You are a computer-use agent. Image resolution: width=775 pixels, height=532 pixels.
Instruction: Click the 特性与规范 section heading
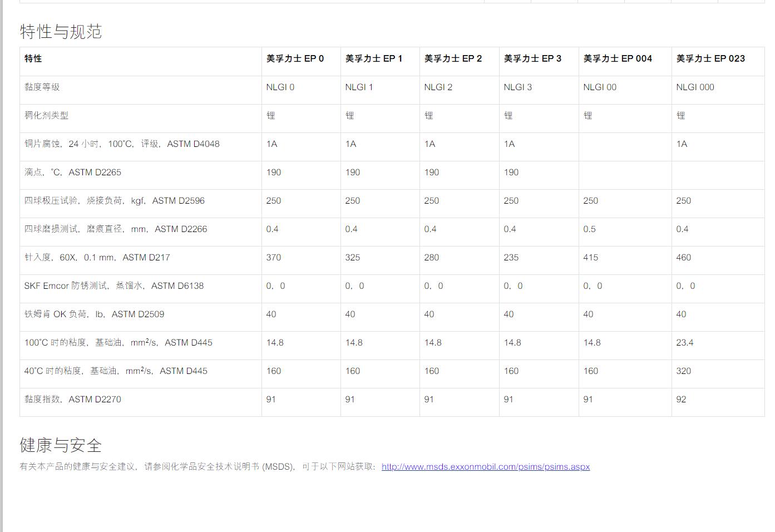point(61,32)
